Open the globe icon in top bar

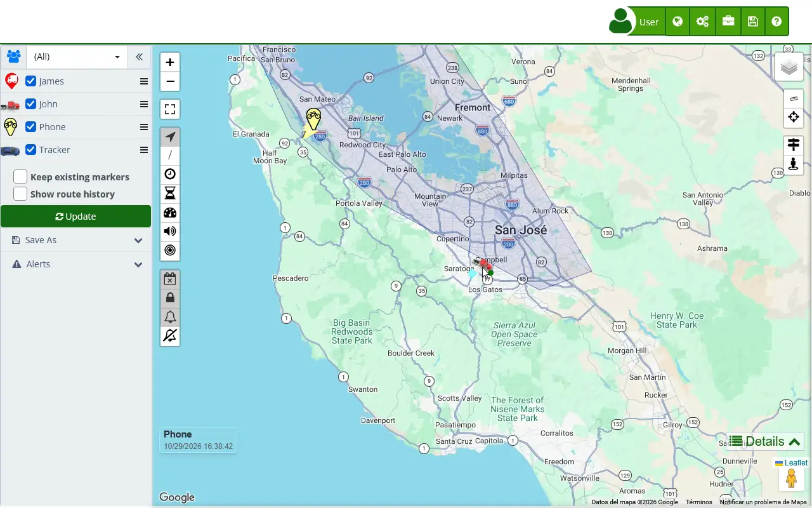tap(678, 22)
